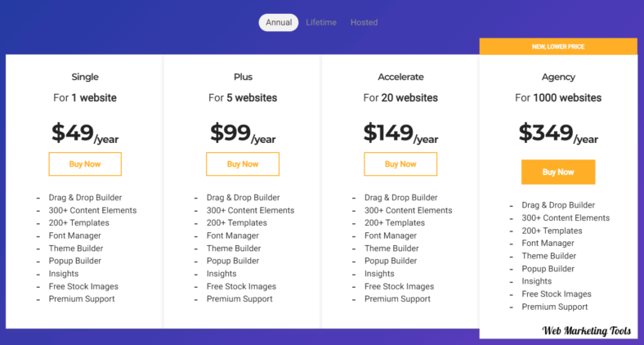Click the Web Marketing Tools watermark
The image size is (644, 345).
587,332
